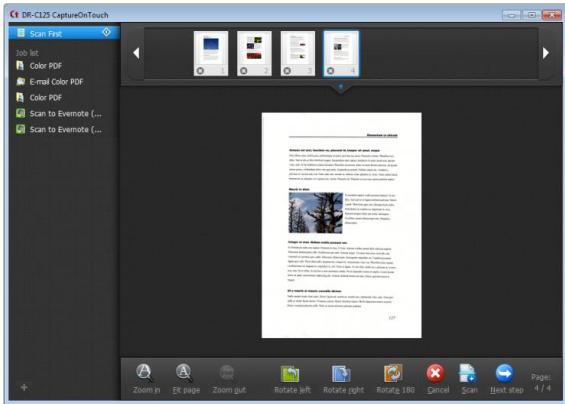Rotate the page with Rotate 180

[x=393, y=373]
